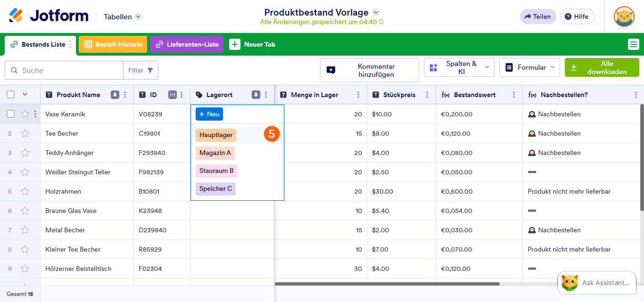
Task: Click the hamburger menu icon beside tabs
Action: [633, 44]
